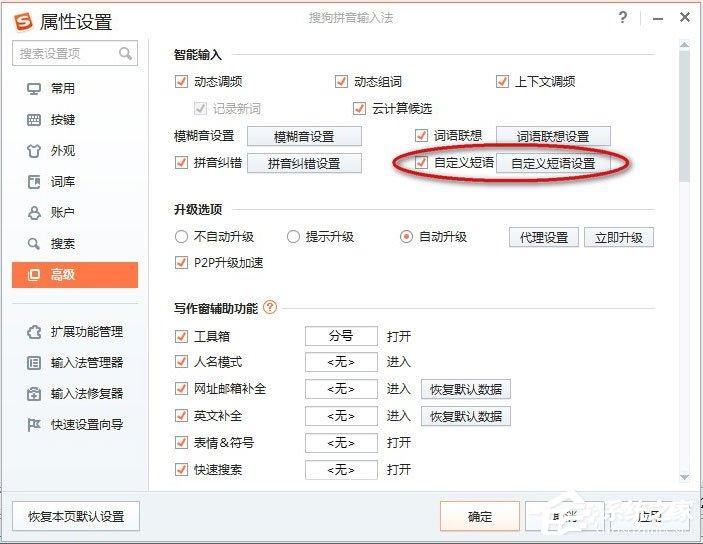Open 自定义短语设置 dialog
The width and height of the screenshot is (703, 544).
553,163
